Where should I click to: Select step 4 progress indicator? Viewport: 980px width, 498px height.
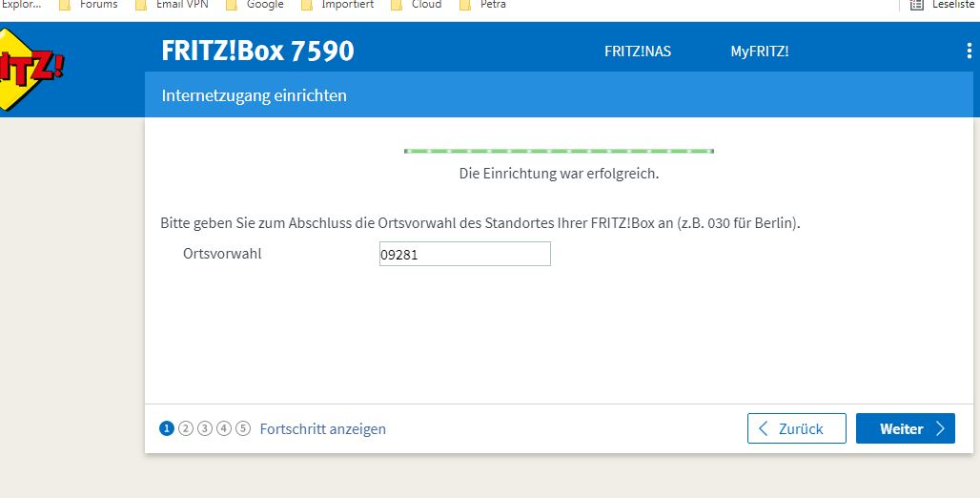click(x=224, y=428)
